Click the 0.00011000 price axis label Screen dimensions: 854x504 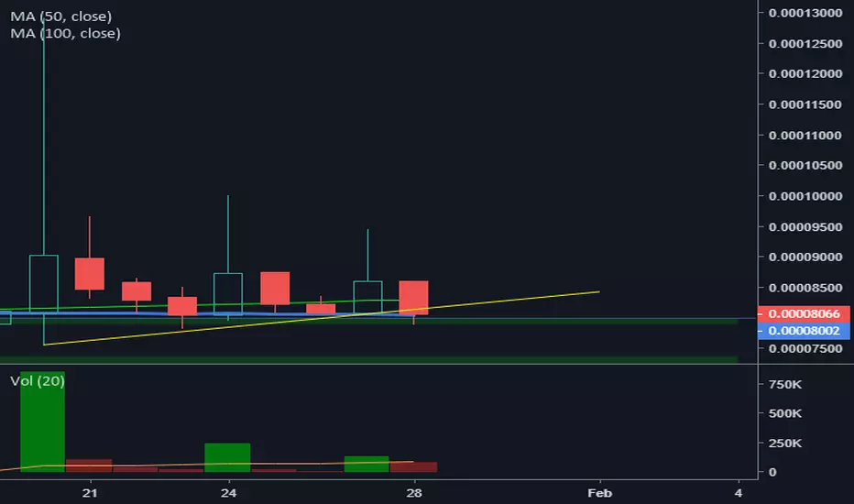(x=805, y=135)
